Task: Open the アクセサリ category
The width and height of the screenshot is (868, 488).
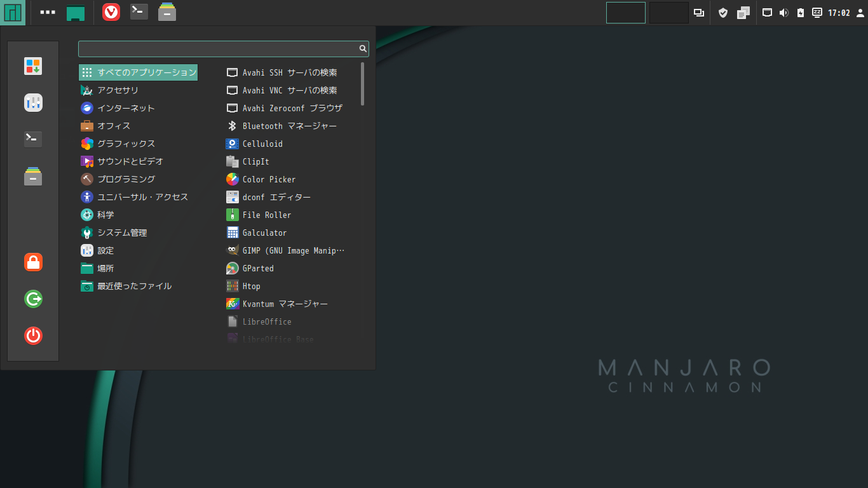Action: click(138, 90)
